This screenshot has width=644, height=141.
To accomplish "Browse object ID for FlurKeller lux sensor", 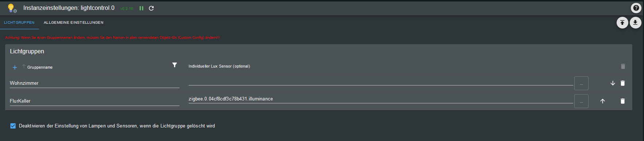I will pos(581,101).
